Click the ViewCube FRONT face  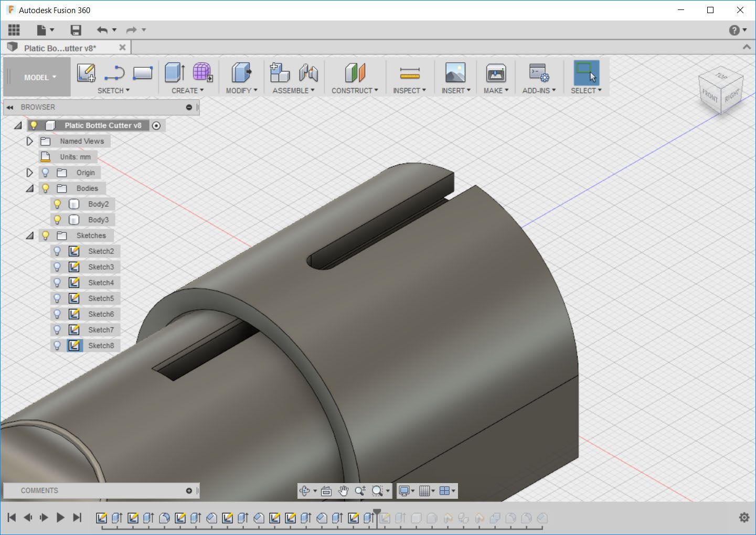click(709, 95)
